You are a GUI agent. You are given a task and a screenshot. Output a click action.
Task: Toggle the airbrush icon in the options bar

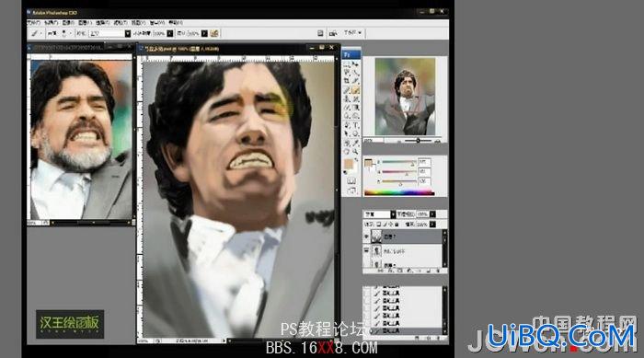[x=214, y=33]
